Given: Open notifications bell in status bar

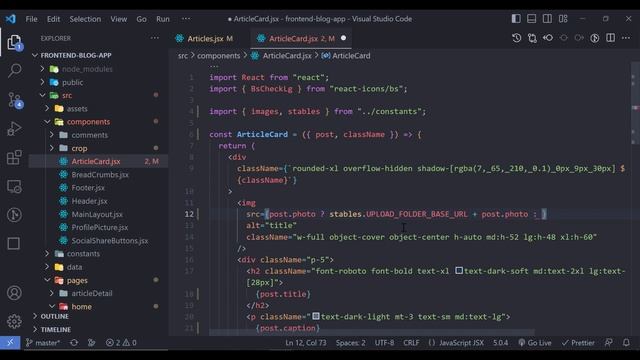Looking at the screenshot, I should (x=626, y=342).
